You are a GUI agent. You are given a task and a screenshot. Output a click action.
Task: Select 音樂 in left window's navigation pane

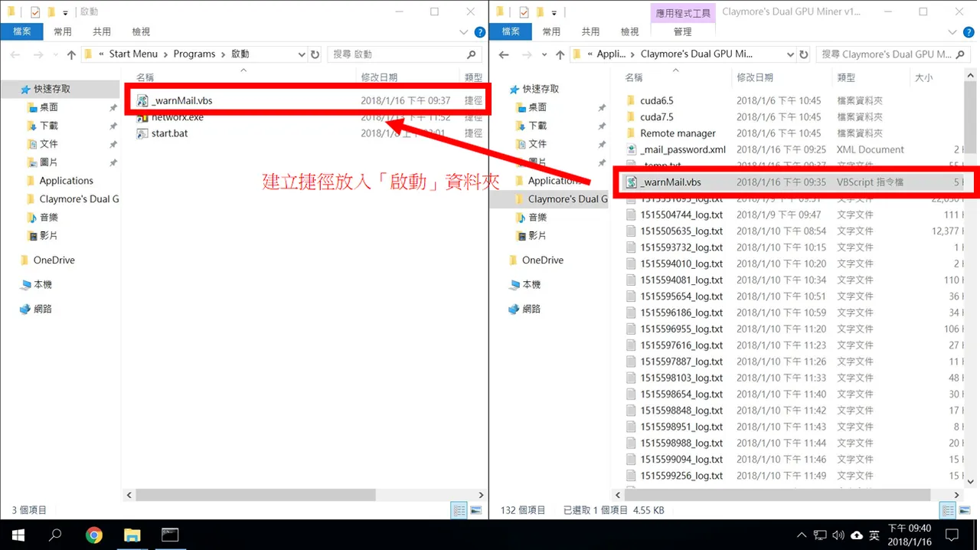point(48,218)
